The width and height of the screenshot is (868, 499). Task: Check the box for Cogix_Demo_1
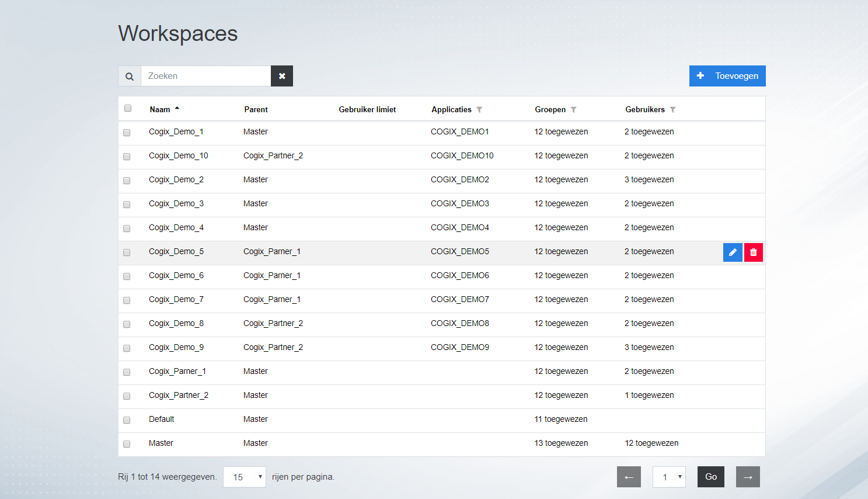127,133
